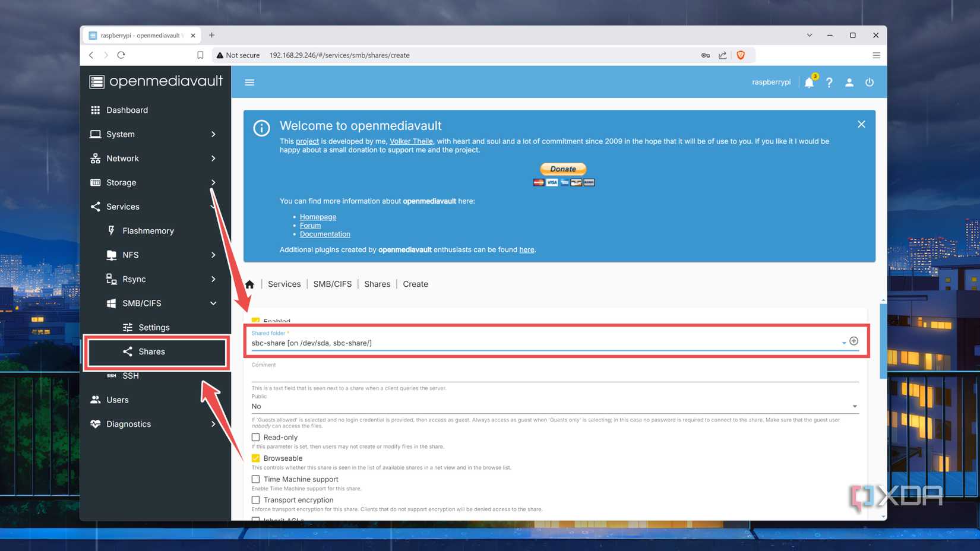Click the share page icon in address bar
Image resolution: width=980 pixels, height=551 pixels.
722,55
